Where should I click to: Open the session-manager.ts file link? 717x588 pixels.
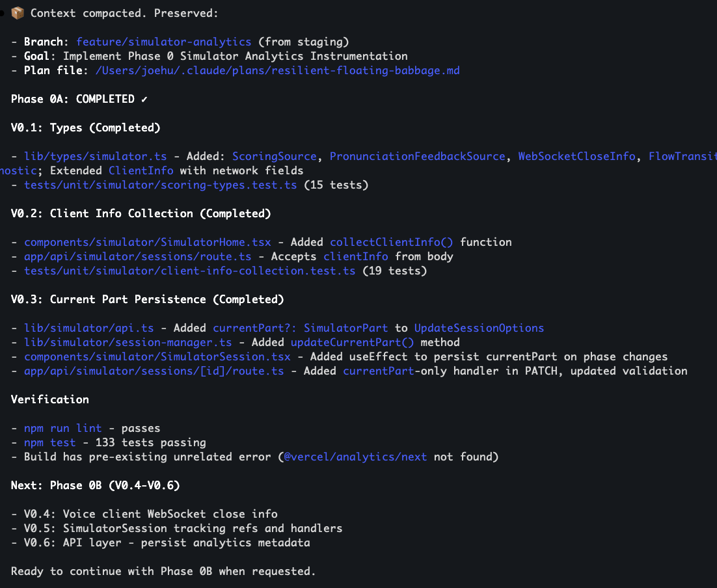pos(128,342)
